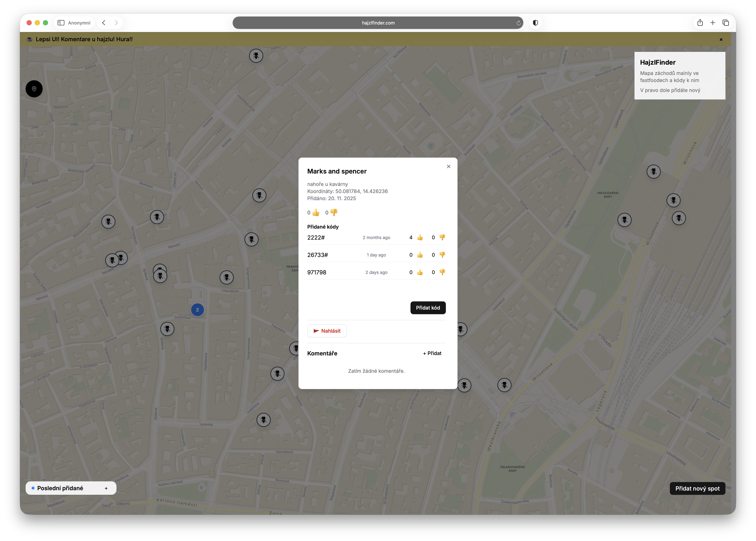Thumbs up the 971798 code

[x=420, y=272]
